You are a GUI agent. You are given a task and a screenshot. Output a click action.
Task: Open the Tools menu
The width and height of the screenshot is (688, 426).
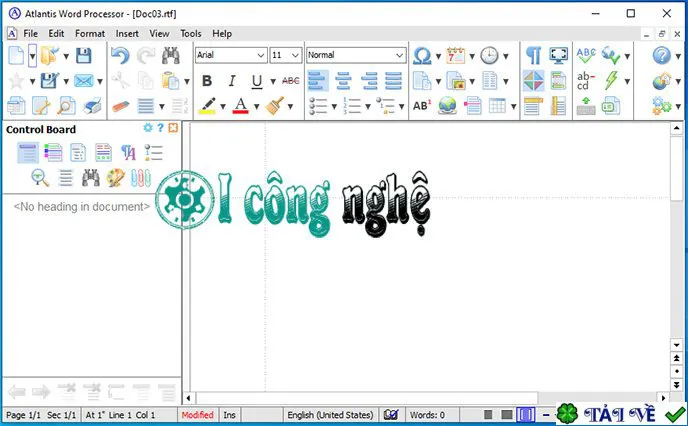click(x=191, y=33)
